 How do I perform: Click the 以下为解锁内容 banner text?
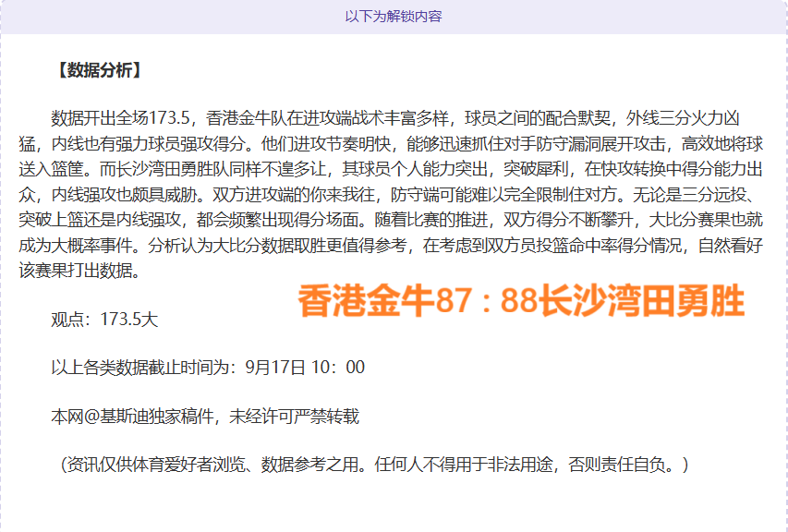[x=393, y=17]
